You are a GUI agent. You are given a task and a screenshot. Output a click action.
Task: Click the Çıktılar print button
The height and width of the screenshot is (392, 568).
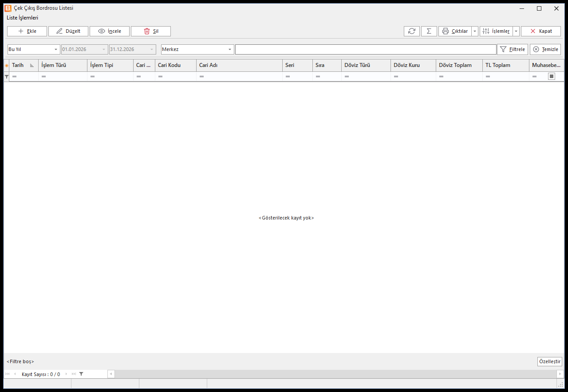click(455, 31)
